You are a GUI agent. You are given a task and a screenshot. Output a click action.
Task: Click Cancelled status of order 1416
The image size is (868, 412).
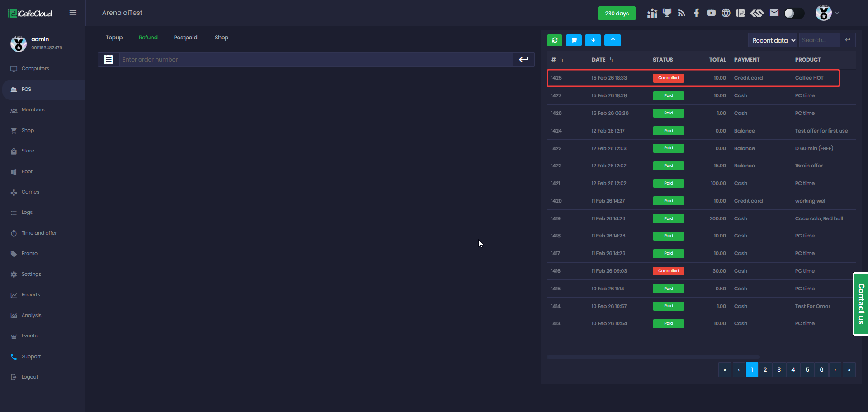coord(668,271)
